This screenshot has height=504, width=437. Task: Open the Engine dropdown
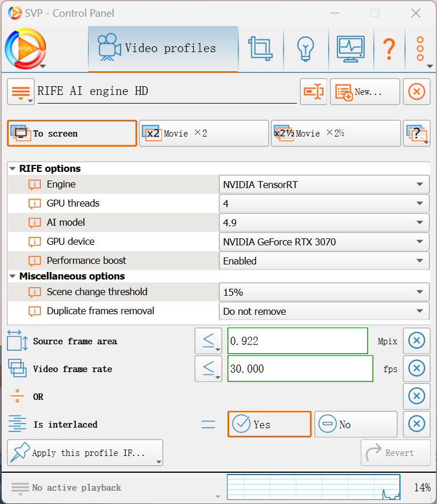click(324, 185)
